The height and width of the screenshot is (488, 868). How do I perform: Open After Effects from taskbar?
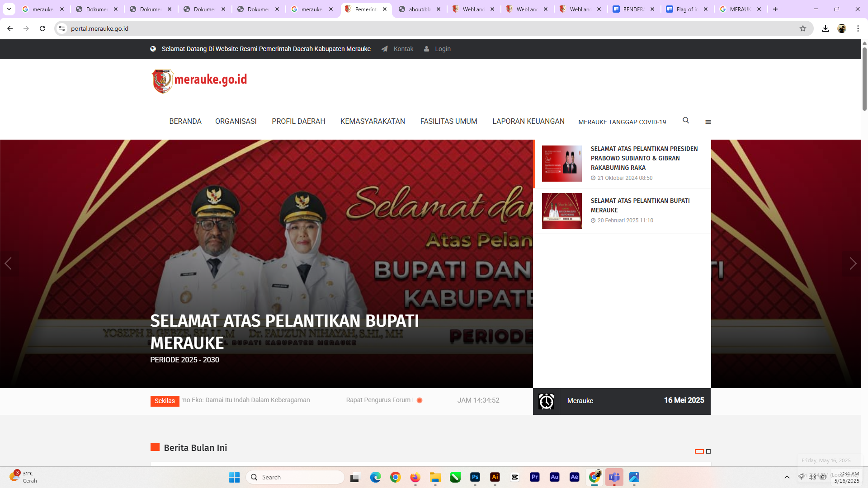point(574,477)
